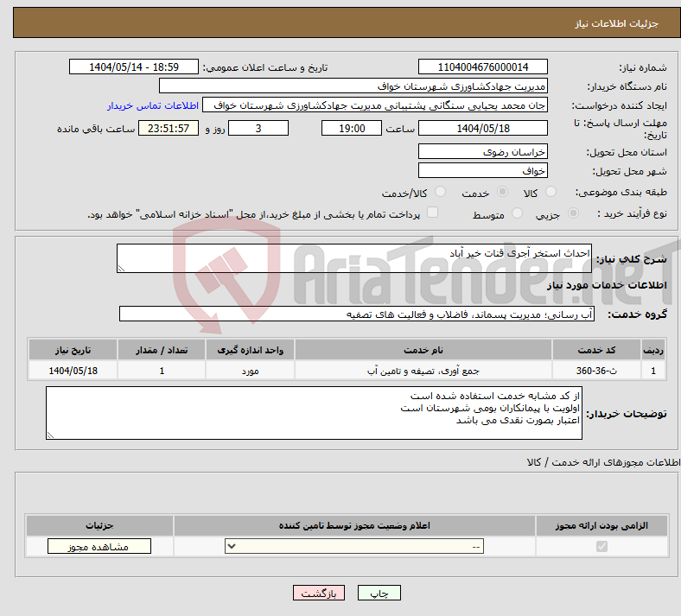Click the remaining days field showing 3
Viewport: 681px width, 616px height.
(258, 128)
